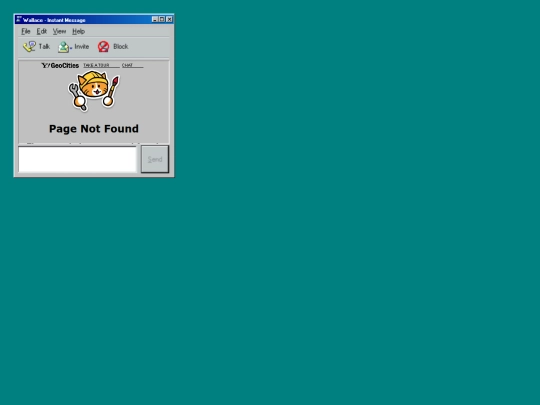Click the Instant Message window title icon
Screen dimensions: 540x405
(19, 19)
